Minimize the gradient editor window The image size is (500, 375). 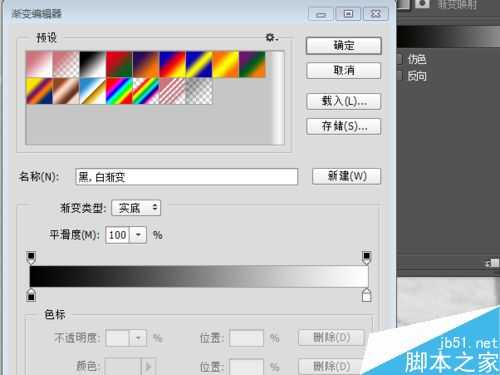(x=321, y=14)
